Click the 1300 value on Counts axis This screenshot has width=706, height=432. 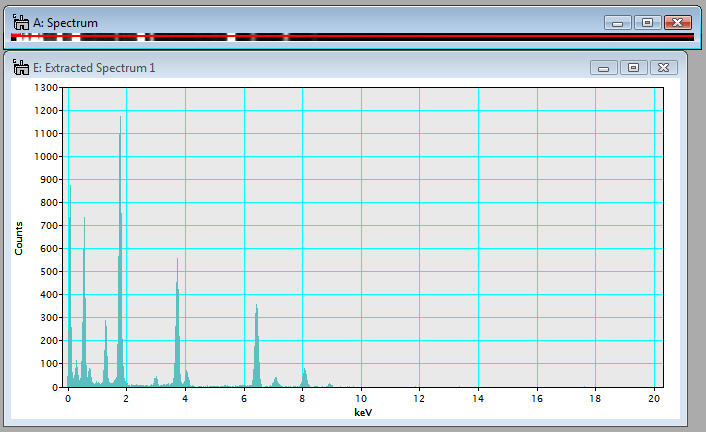pos(46,87)
